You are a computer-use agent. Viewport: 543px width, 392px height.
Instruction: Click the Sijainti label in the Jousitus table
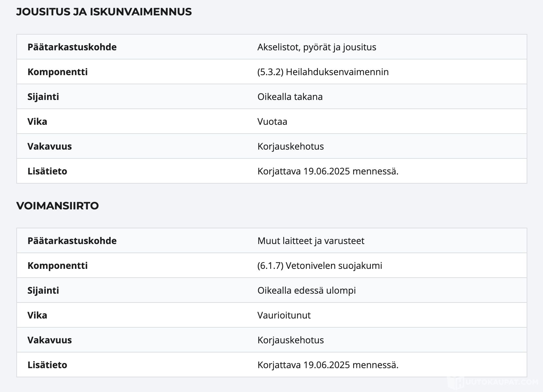coord(43,97)
